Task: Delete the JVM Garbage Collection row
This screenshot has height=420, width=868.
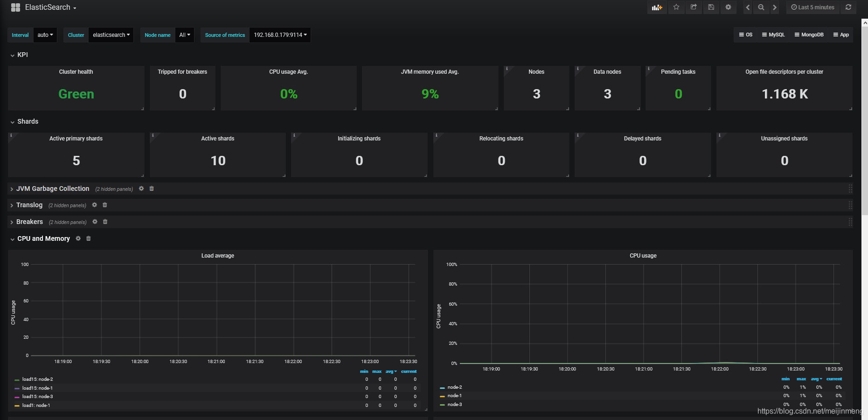Action: point(152,189)
